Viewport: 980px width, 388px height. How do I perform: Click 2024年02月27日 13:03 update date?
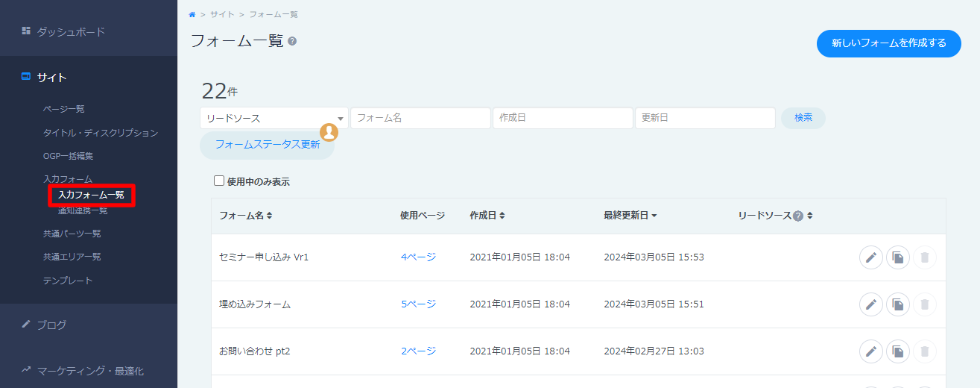coord(654,351)
